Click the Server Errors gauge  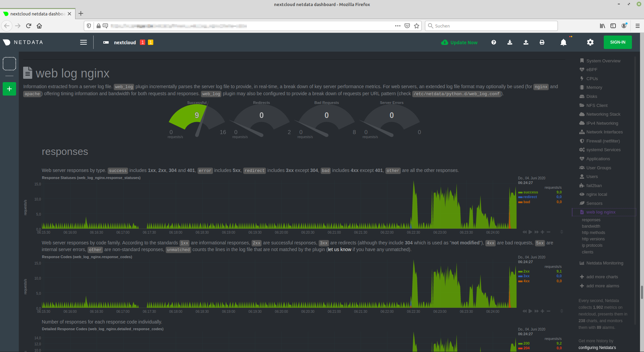pyautogui.click(x=392, y=120)
